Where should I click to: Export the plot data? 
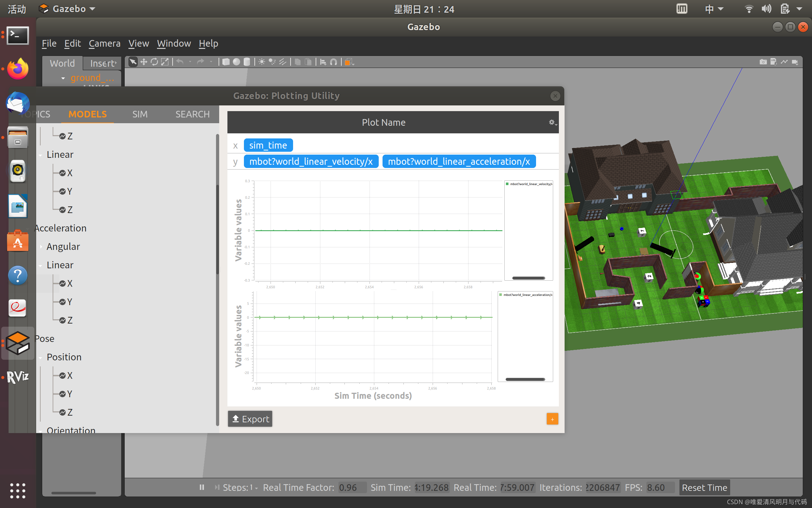tap(250, 419)
